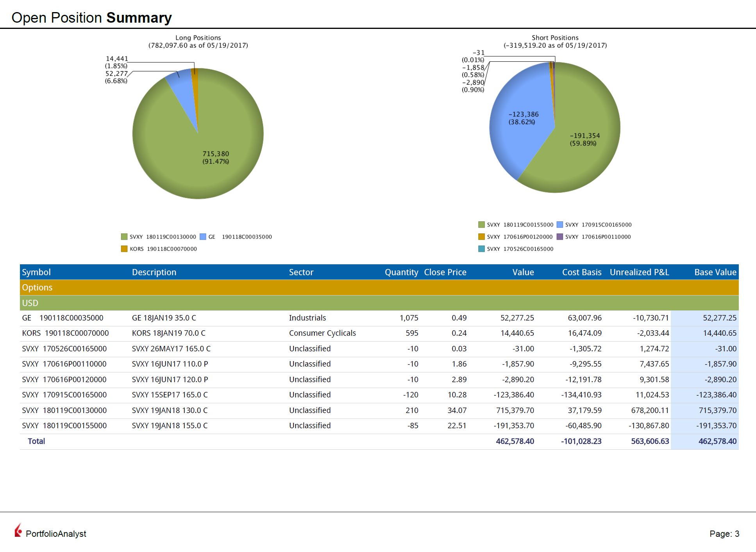Click green legend swatch for SVXY 180119C00155000

coord(481,224)
